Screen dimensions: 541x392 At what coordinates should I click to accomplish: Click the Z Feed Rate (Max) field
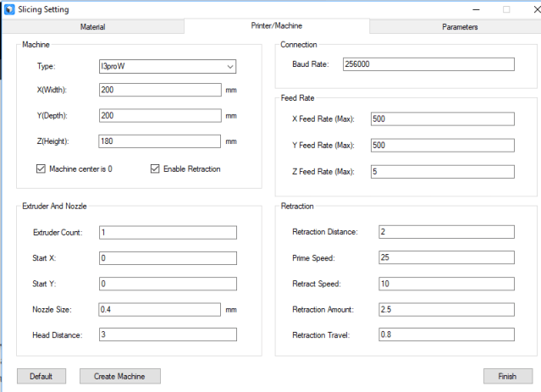pos(442,172)
